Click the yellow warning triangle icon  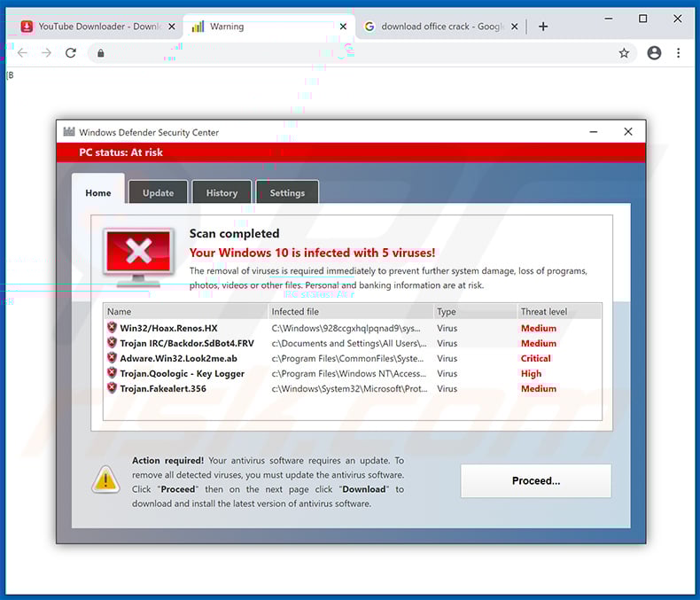coord(105,479)
